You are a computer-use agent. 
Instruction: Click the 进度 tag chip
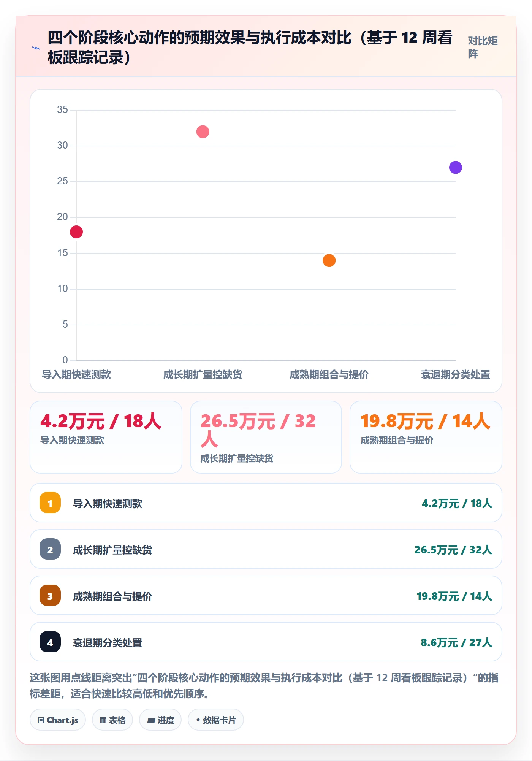pyautogui.click(x=160, y=720)
